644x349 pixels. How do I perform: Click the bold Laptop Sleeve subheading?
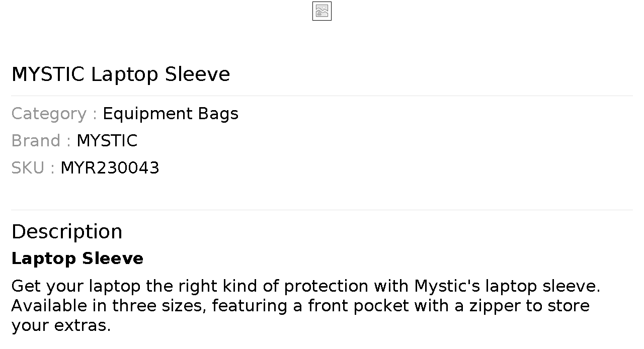pyautogui.click(x=77, y=258)
